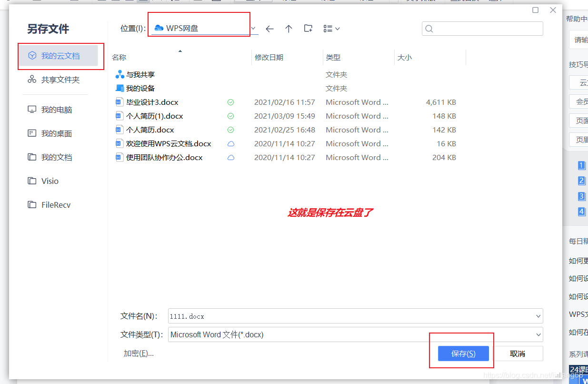
Task: Click the search box in the dialog
Action: [482, 29]
